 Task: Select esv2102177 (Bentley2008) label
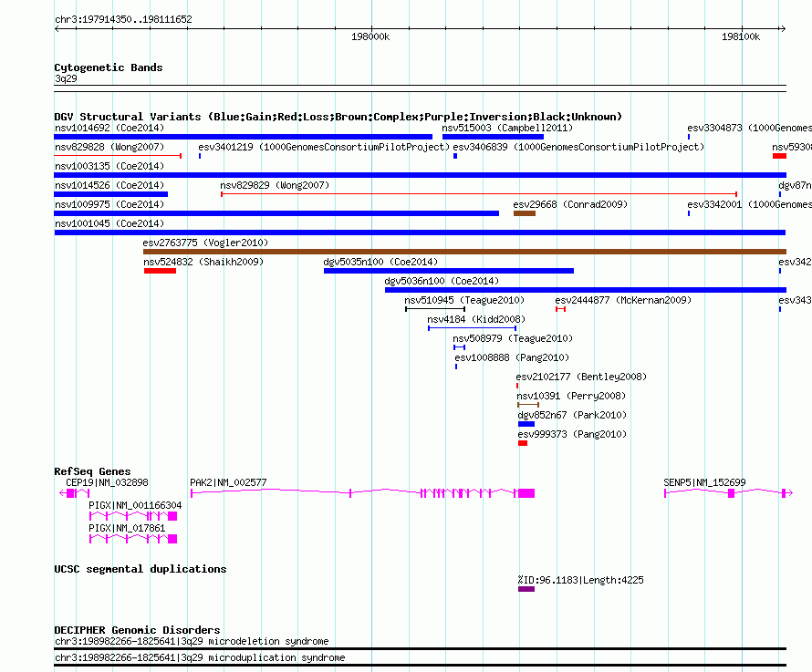point(581,377)
